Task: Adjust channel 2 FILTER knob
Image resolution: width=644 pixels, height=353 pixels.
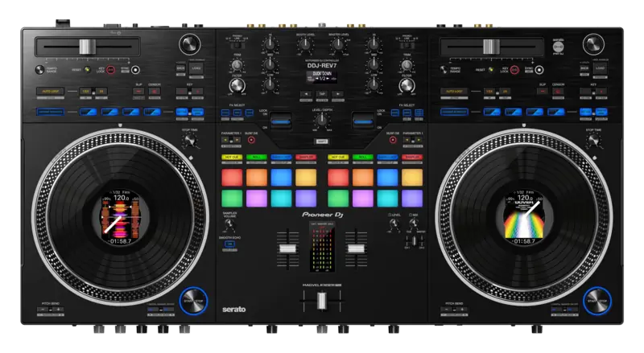Action: [x=407, y=85]
